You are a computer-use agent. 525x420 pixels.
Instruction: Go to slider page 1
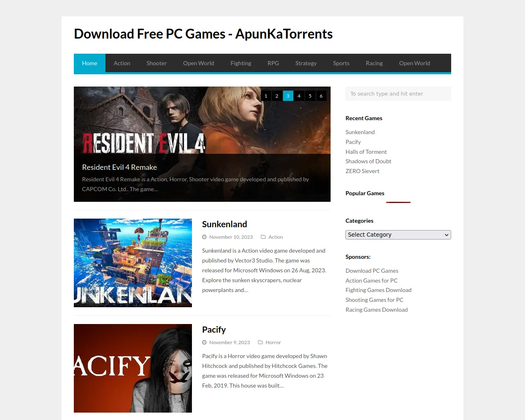[x=266, y=96]
